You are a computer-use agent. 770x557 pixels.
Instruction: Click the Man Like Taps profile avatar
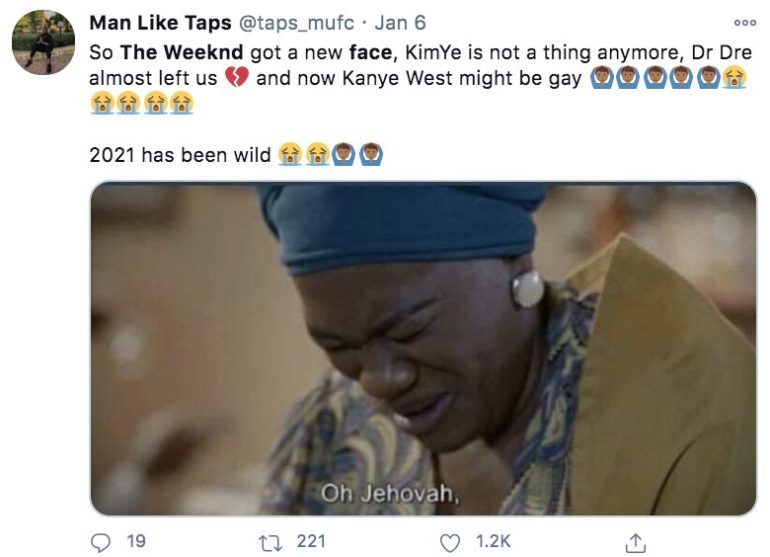tap(43, 42)
